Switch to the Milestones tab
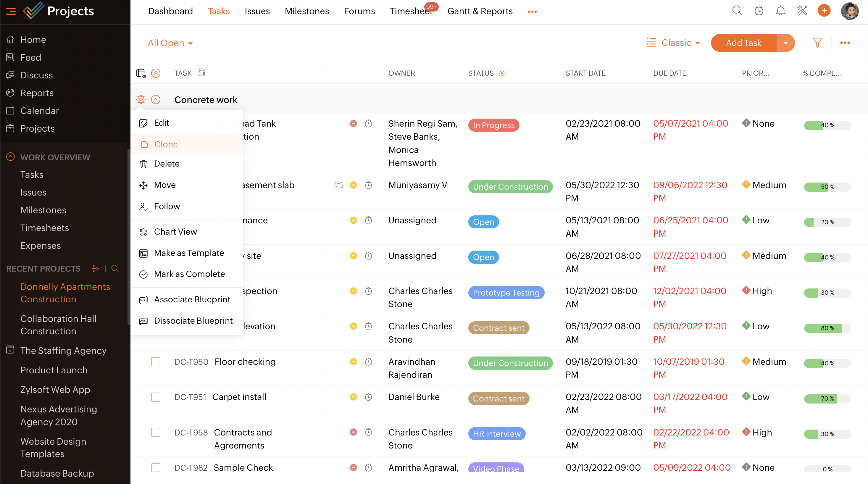The width and height of the screenshot is (868, 484). [306, 11]
